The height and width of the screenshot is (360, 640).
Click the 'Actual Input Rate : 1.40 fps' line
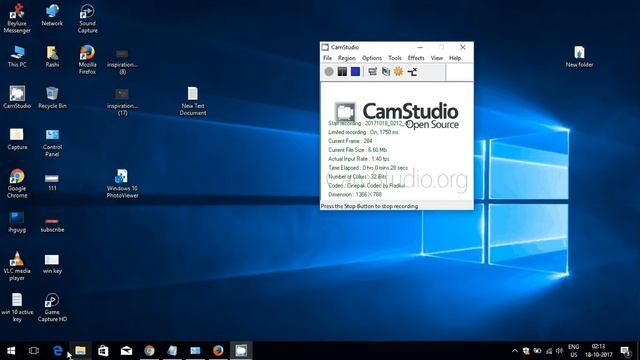click(x=359, y=159)
